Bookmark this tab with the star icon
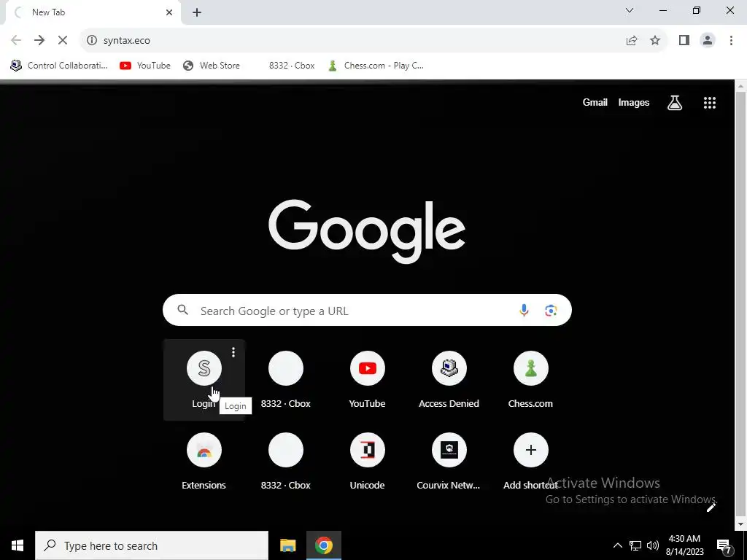747x560 pixels. click(x=655, y=41)
